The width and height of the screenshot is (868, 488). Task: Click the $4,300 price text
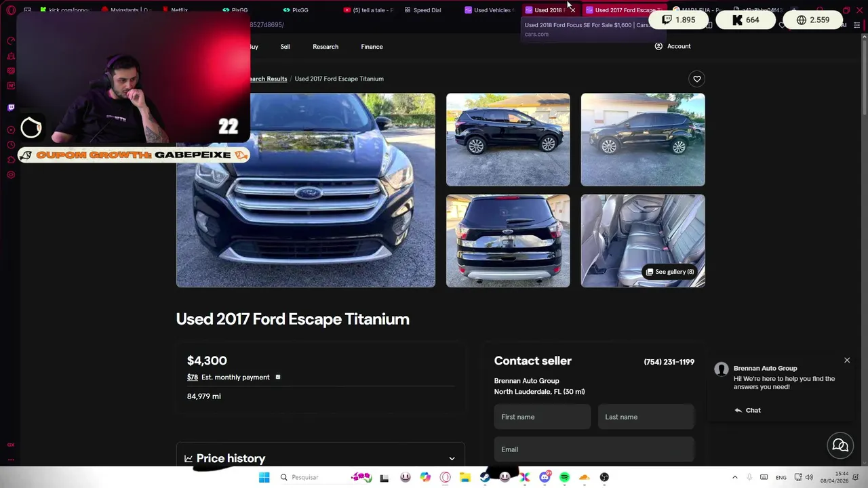pyautogui.click(x=207, y=361)
